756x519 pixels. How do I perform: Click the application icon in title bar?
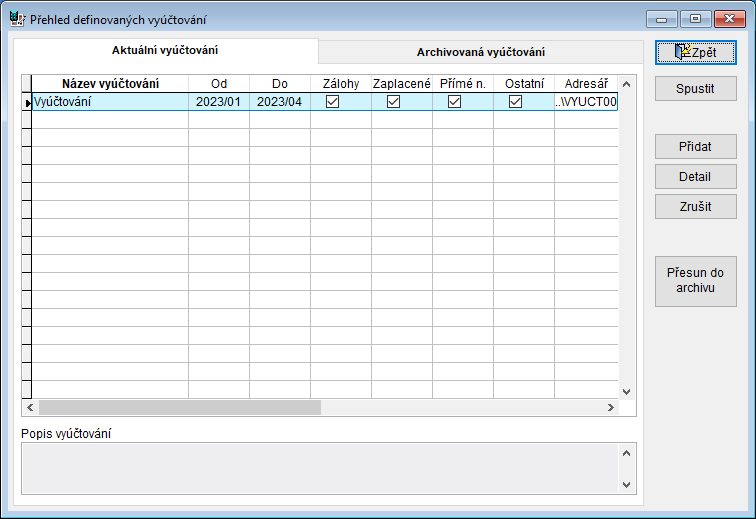[x=16, y=19]
